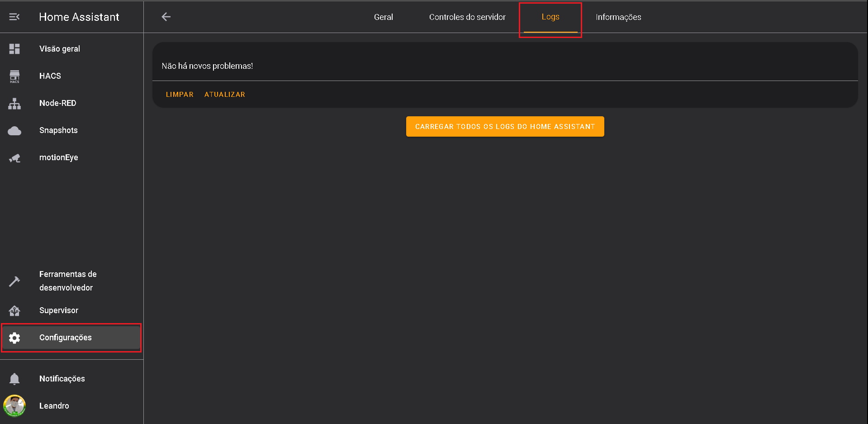Click the Home Assistant title
The width and height of the screenshot is (868, 424).
click(x=79, y=17)
